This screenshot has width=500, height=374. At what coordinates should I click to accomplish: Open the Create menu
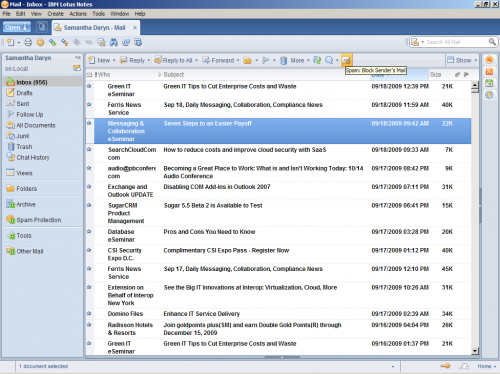pos(55,14)
